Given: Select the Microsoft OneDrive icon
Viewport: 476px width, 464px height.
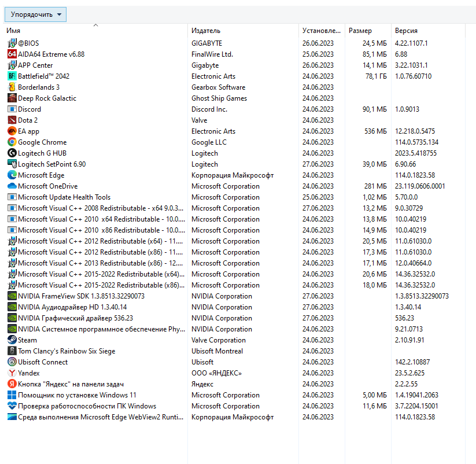Looking at the screenshot, I should 12,186.
